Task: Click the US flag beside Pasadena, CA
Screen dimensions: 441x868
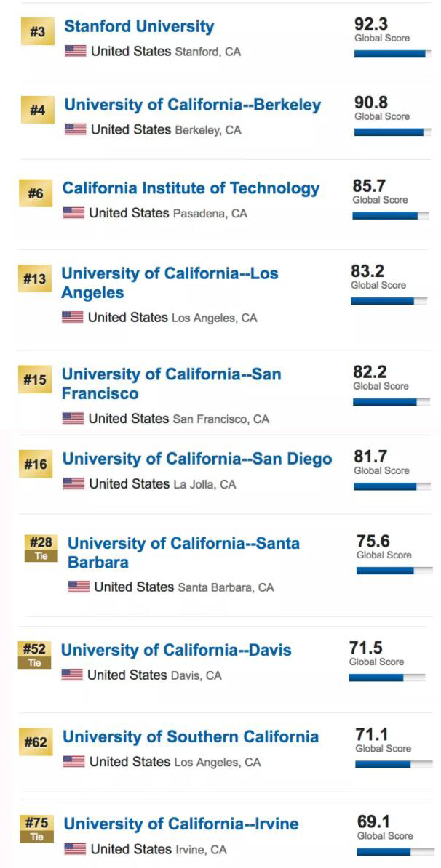Action: [x=73, y=213]
